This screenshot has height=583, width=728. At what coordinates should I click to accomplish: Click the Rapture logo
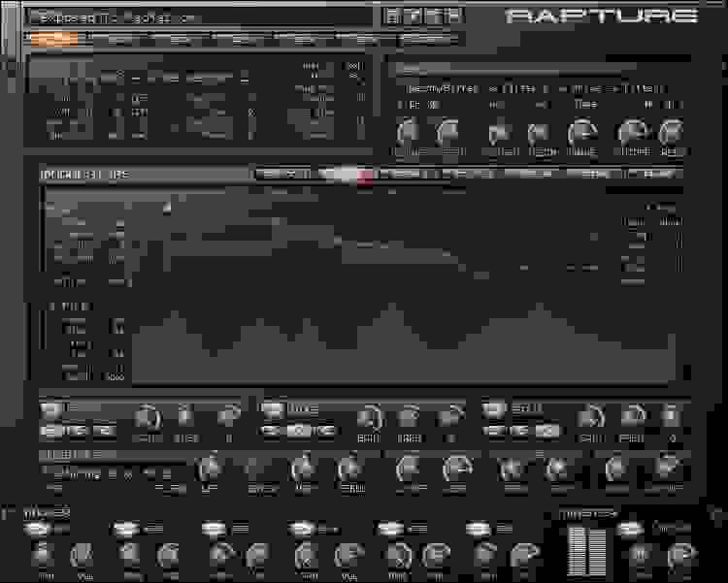602,16
